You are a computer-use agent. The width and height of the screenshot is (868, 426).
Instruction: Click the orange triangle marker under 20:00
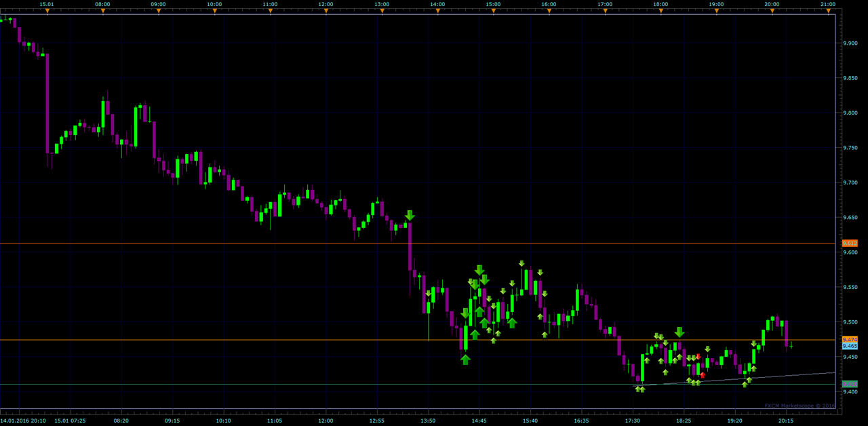pos(772,11)
